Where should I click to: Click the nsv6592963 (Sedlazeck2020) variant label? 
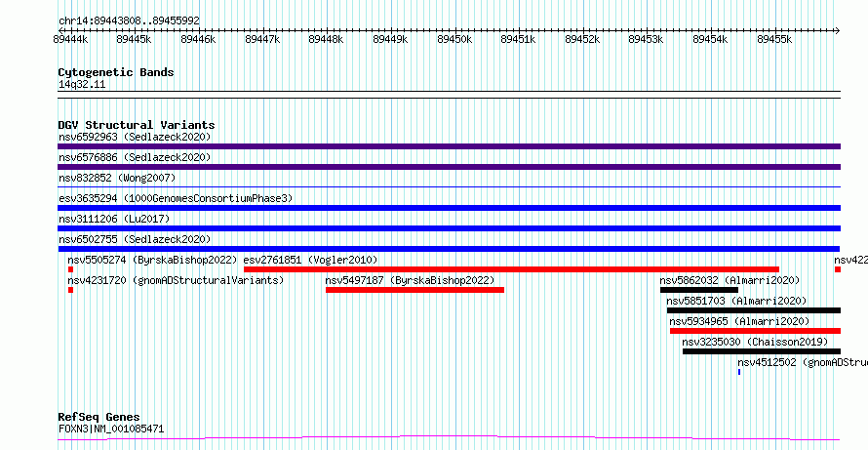135,137
